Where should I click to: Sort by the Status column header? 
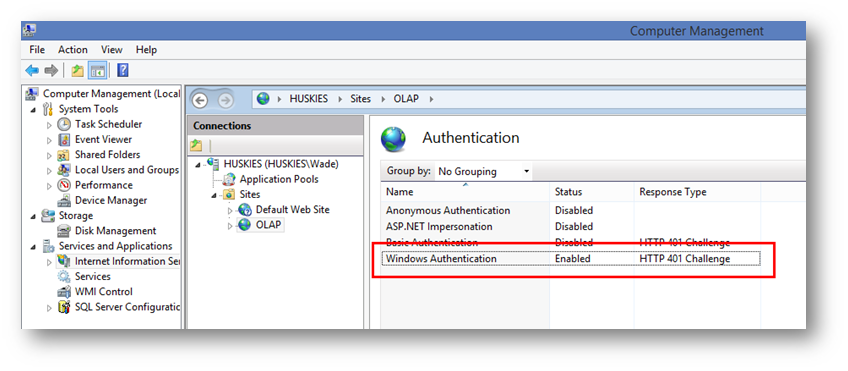pos(592,192)
